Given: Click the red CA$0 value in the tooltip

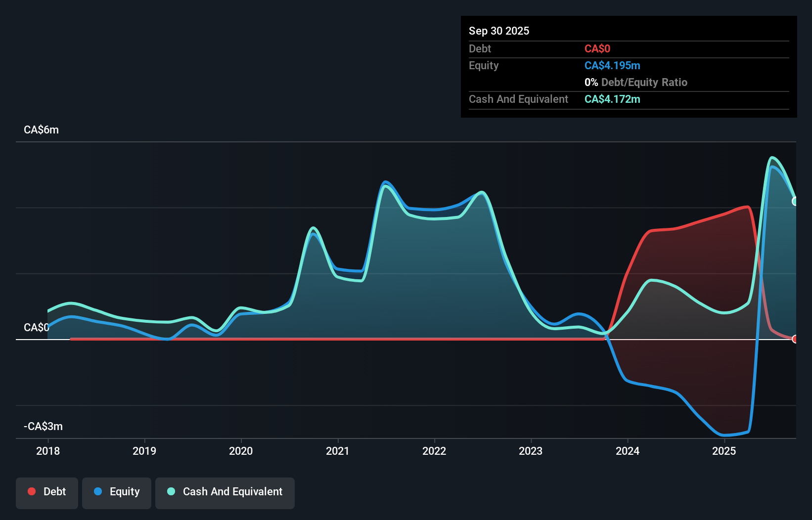Looking at the screenshot, I should 597,48.
